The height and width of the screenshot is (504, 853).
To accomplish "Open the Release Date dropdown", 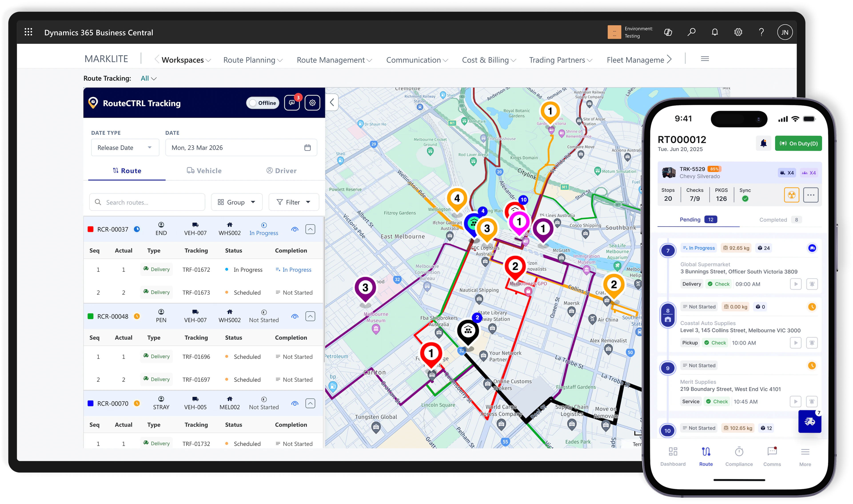I will pyautogui.click(x=125, y=148).
